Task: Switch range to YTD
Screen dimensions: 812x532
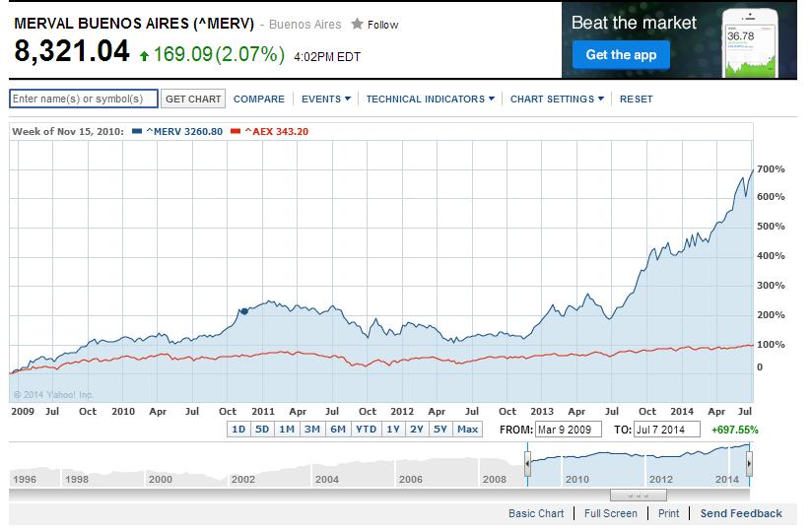Action: 365,430
